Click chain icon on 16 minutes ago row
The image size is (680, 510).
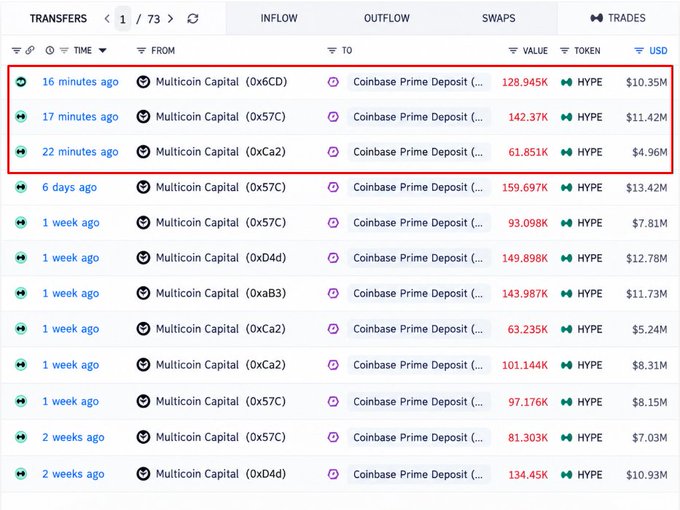(21, 82)
